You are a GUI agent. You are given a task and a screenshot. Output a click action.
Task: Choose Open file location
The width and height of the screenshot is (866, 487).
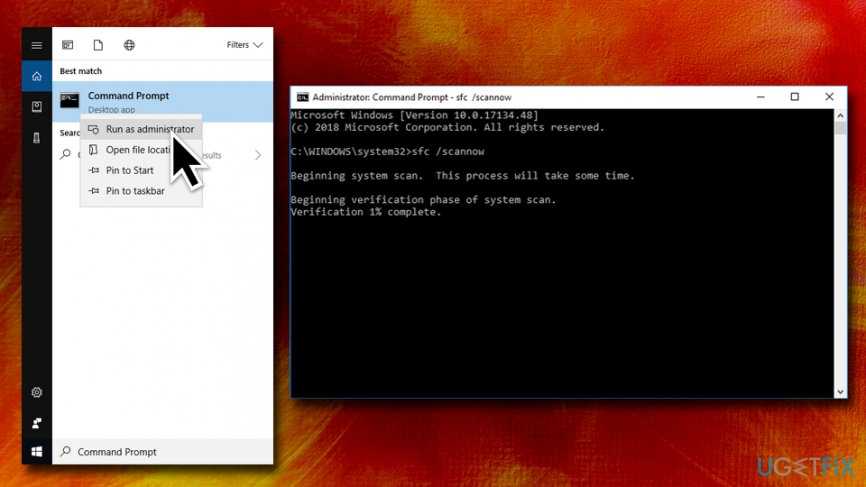point(141,150)
